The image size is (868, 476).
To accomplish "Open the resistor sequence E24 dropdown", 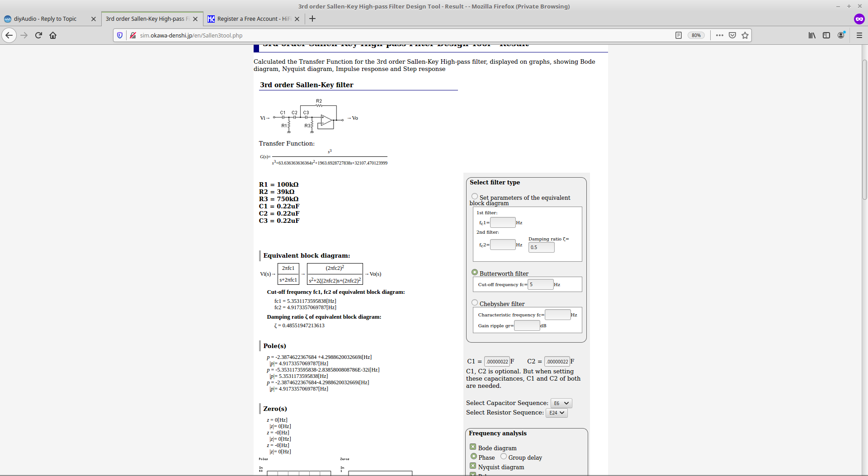I will 557,413.
